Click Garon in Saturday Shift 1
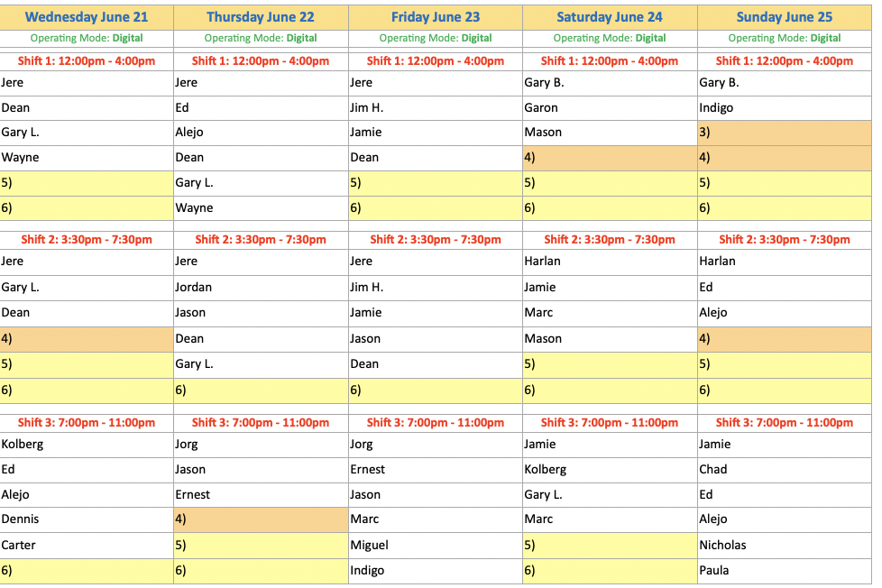This screenshot has height=588, width=882. [610, 108]
